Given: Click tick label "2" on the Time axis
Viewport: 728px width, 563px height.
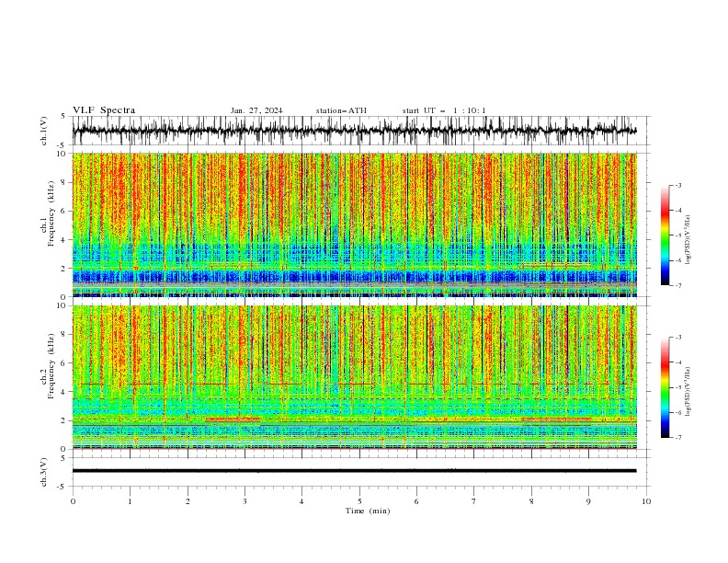Looking at the screenshot, I should click(x=188, y=501).
